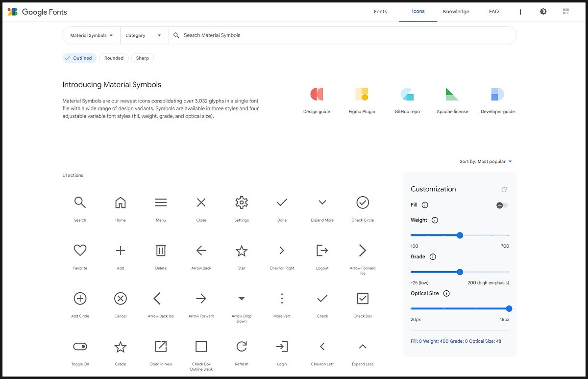Open the Design guide link
The height and width of the screenshot is (379, 588).
317,101
